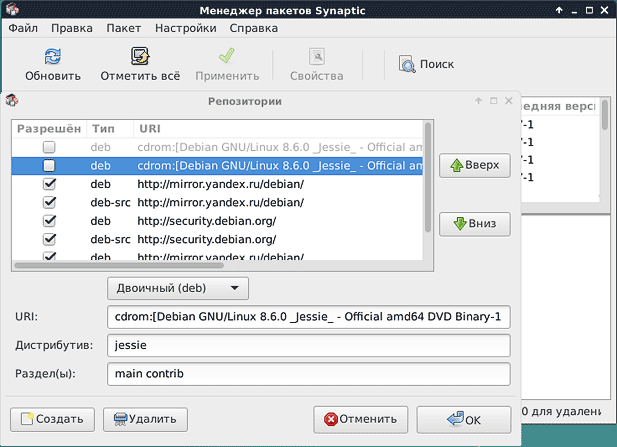Click the Репозитории dialog window icon
The height and width of the screenshot is (447, 617).
point(12,101)
